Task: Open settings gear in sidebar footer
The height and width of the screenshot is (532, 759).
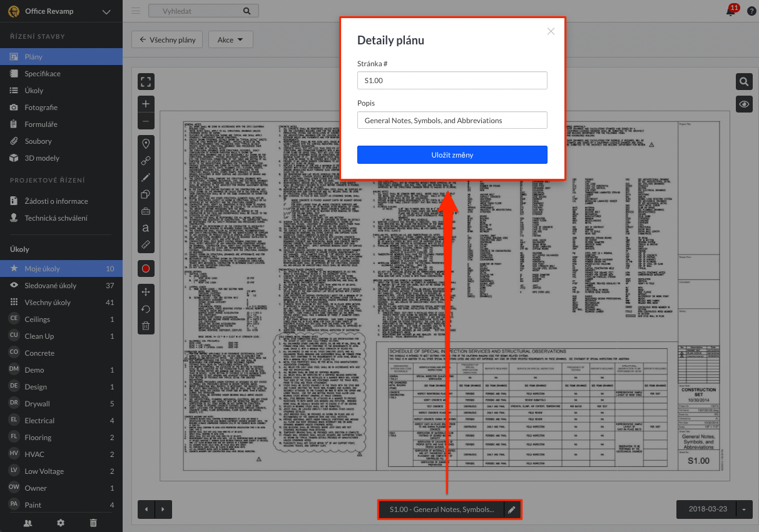Action: 61,523
